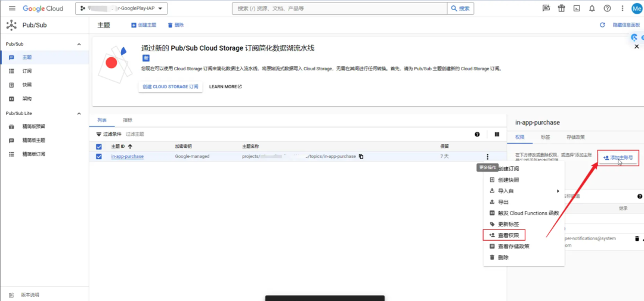
Task: Click the refresh icon
Action: [602, 25]
